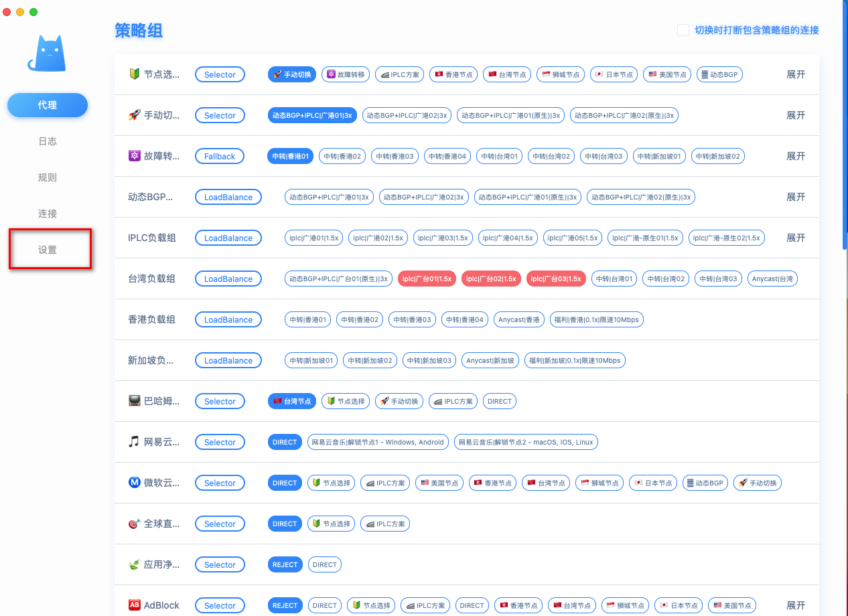Click the rocket icon beside 手动切换 group

[x=134, y=115]
